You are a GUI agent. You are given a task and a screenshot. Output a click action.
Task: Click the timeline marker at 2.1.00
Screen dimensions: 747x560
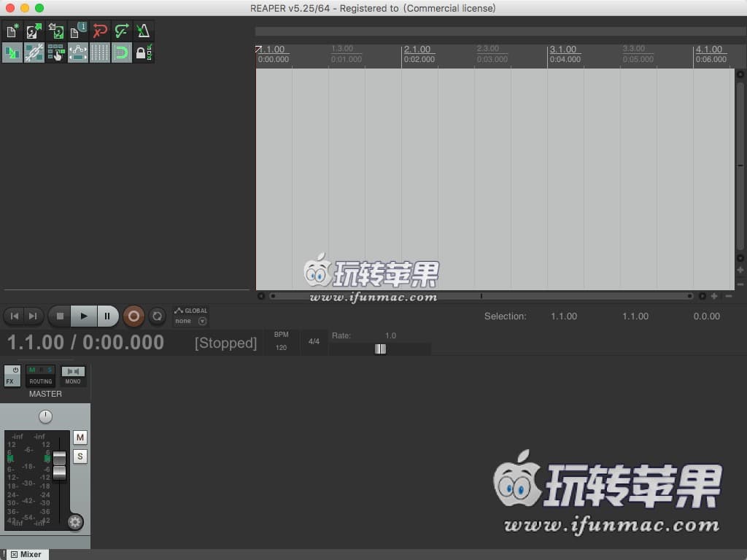click(x=417, y=50)
